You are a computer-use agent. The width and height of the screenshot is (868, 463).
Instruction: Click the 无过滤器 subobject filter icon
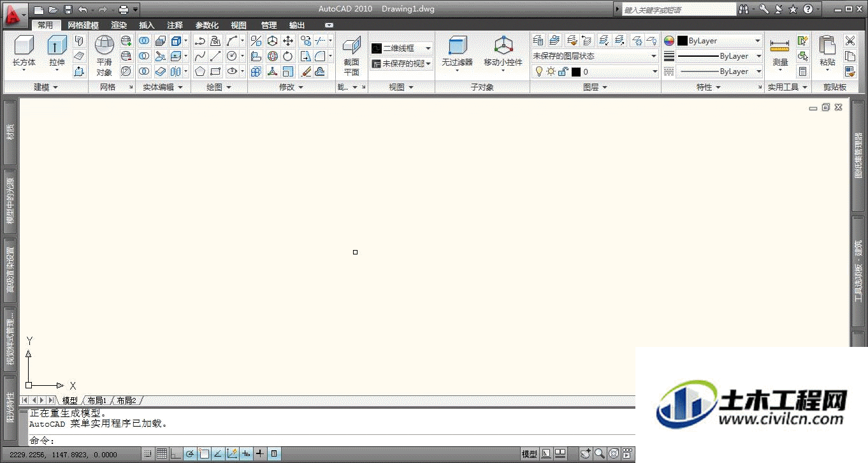click(x=458, y=52)
